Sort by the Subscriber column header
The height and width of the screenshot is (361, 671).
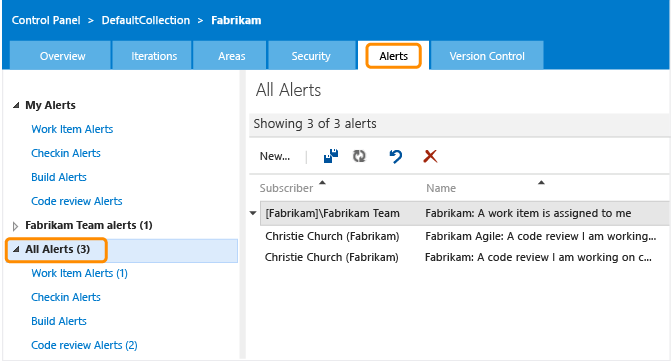click(x=286, y=188)
